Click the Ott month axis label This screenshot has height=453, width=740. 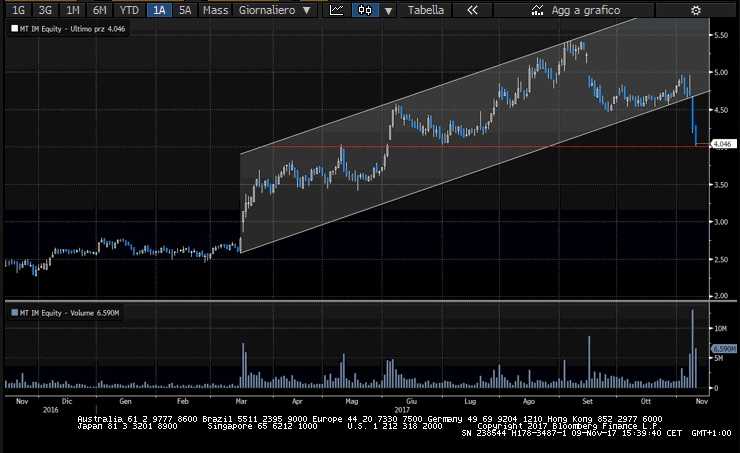(646, 401)
